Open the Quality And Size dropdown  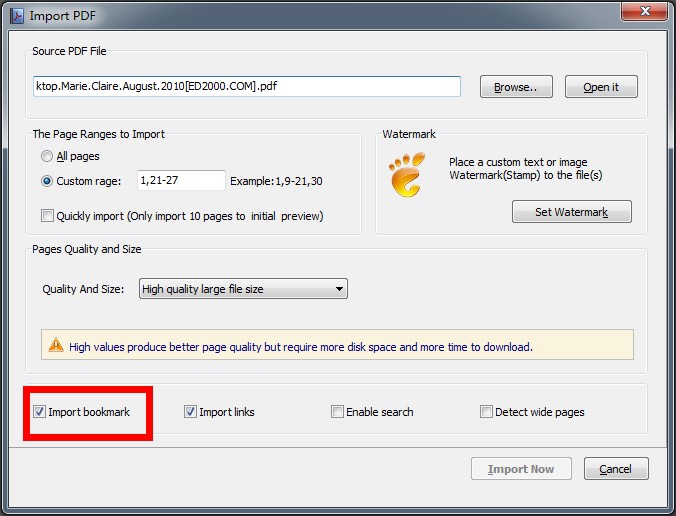tap(243, 289)
